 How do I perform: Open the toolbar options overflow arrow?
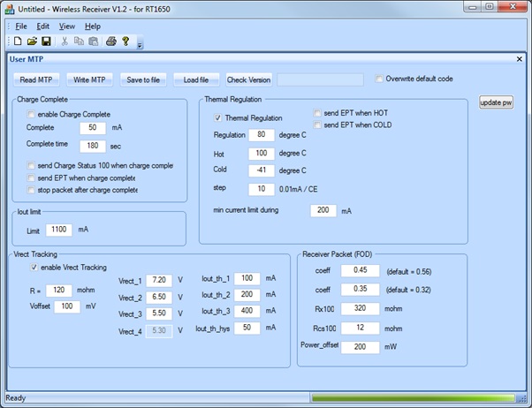140,43
